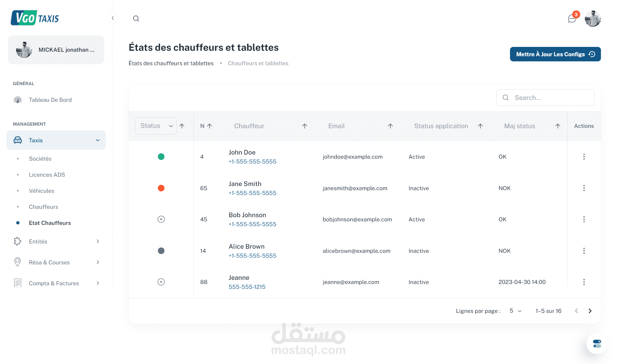Viewport: 617px width, 364px height.
Task: Go to Tableau De Bord
Action: (50, 100)
